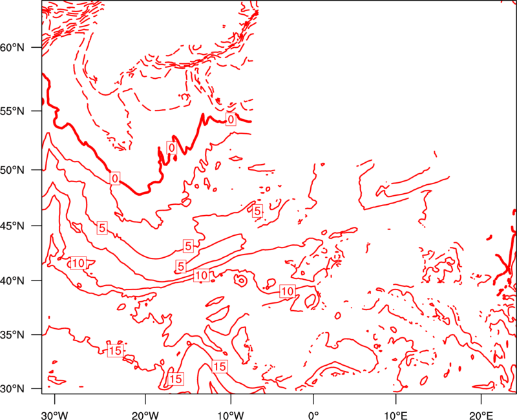Select the 10°W longitude axis label

231,415
